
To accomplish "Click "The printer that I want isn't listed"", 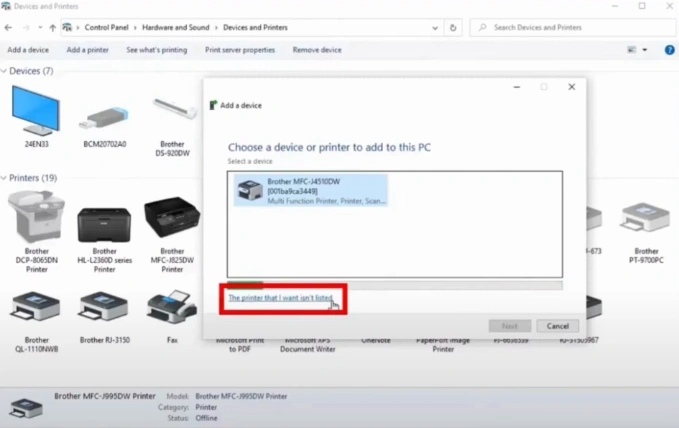I will pyautogui.click(x=279, y=298).
